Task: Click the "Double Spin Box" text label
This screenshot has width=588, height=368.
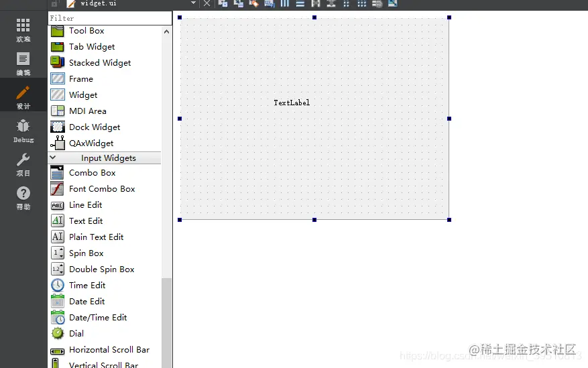Action: click(102, 269)
